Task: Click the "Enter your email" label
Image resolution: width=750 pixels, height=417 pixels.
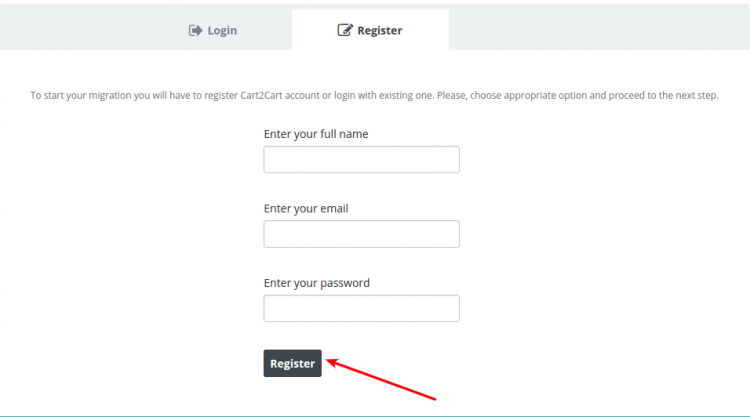Action: click(306, 208)
